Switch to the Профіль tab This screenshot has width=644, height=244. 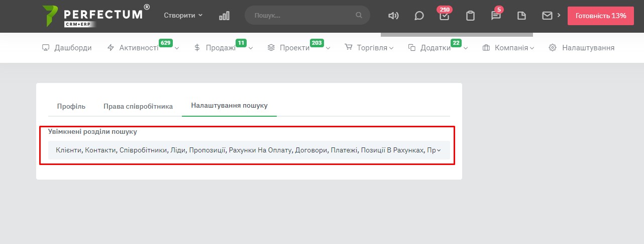click(x=71, y=106)
